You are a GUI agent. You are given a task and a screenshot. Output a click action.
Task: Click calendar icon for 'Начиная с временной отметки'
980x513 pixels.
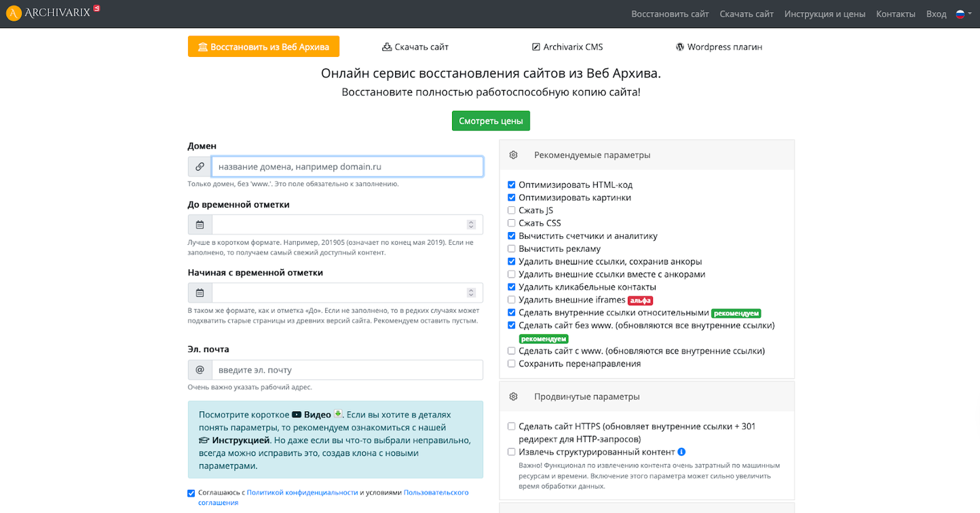(200, 293)
